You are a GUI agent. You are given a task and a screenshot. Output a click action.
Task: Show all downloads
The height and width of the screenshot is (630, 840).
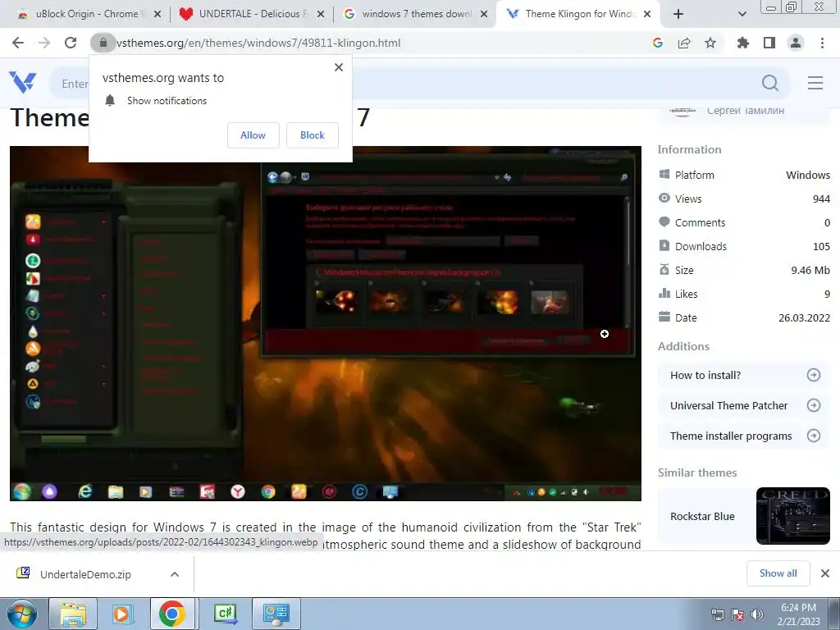(x=778, y=573)
